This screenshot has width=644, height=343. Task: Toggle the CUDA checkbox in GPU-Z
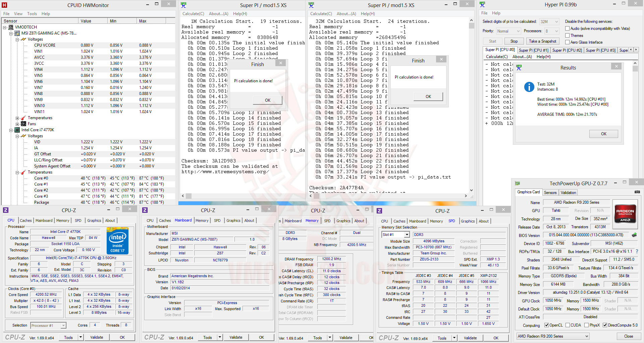point(568,325)
